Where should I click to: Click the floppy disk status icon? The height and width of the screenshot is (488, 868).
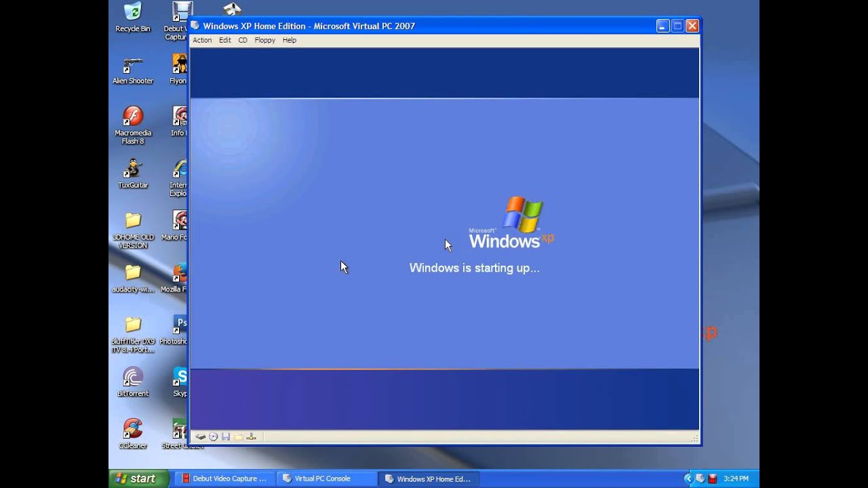(x=226, y=436)
